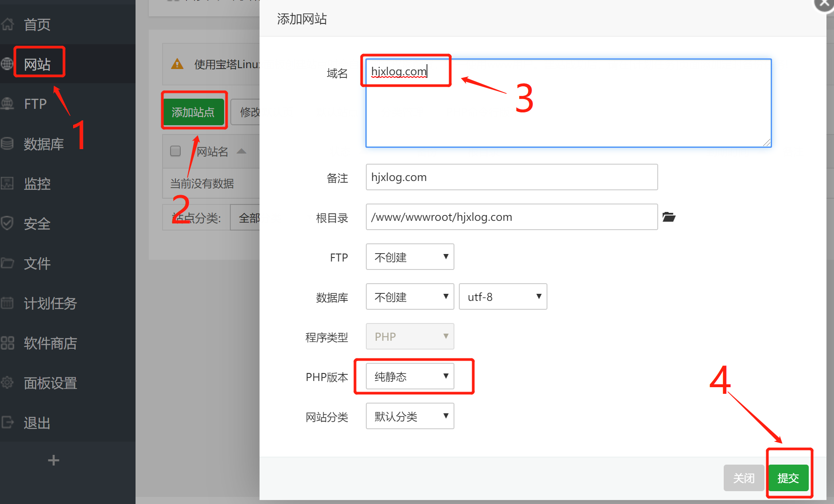Viewport: 834px width, 504px height.
Task: Click the shield icon next to 安全
Action: pyautogui.click(x=7, y=223)
